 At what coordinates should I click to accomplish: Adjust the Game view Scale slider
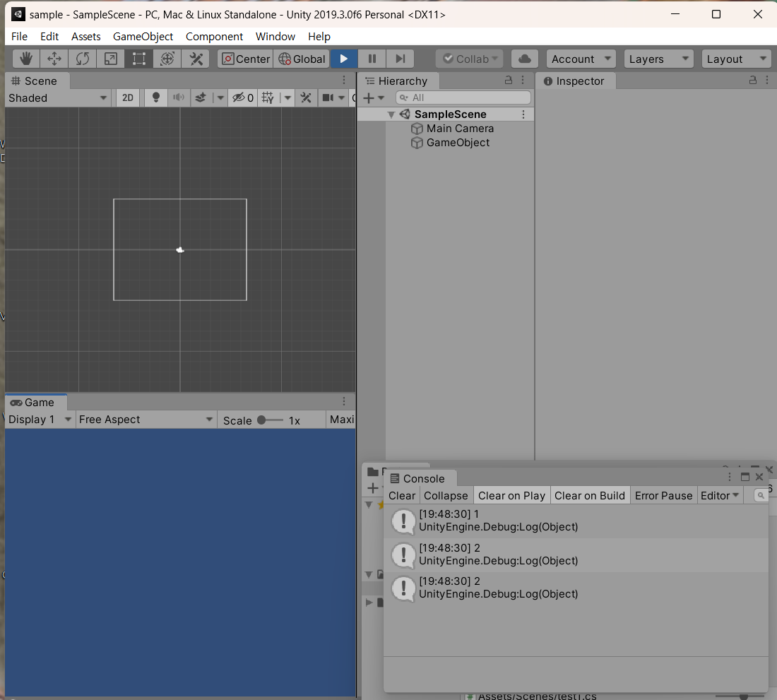click(271, 420)
